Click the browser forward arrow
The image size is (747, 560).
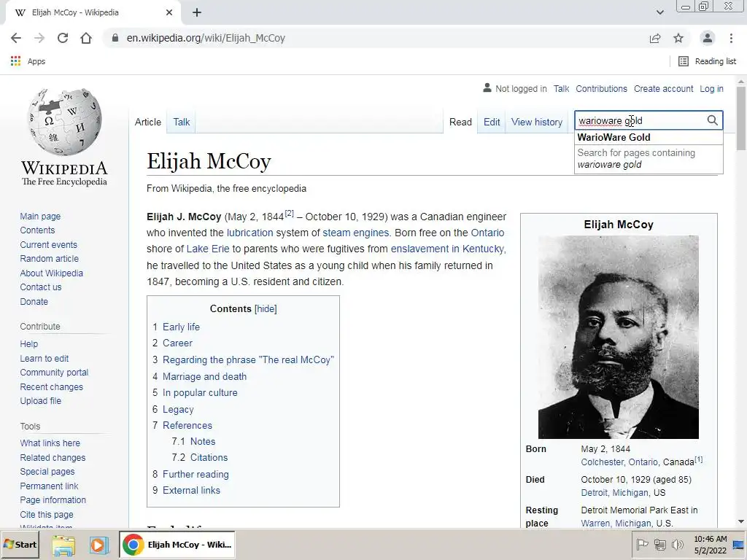(39, 38)
